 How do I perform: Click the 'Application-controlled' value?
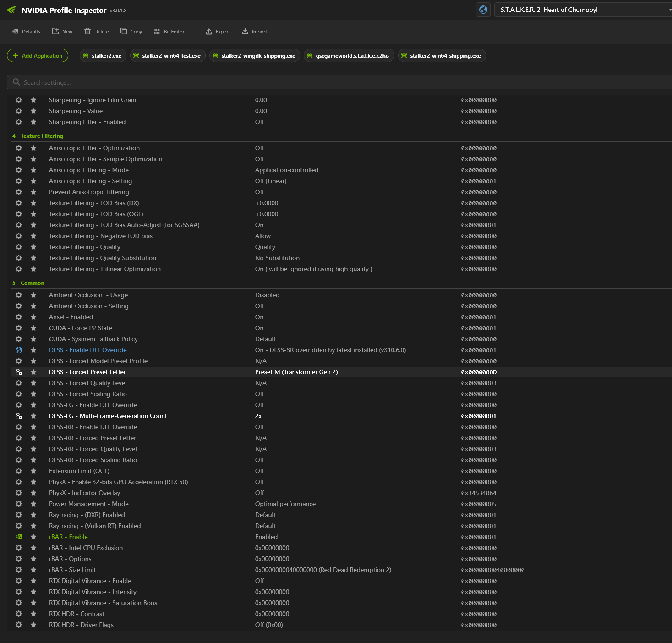point(287,170)
